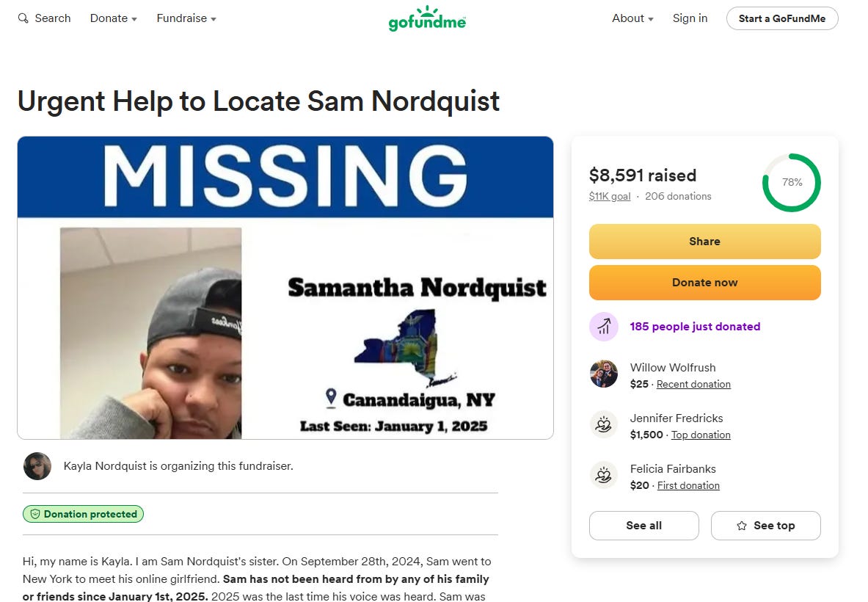Click Willow Wolfrush's donor avatar
The height and width of the screenshot is (602, 868).
pos(603,373)
